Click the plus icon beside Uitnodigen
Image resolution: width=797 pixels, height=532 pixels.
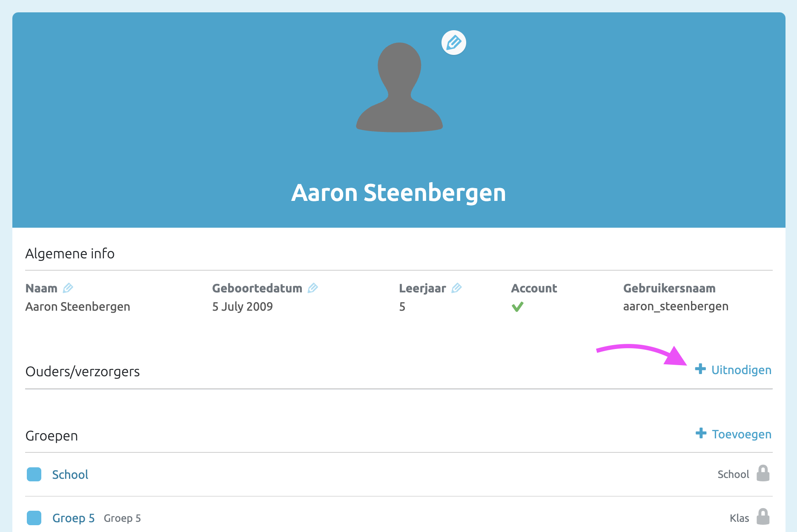(700, 369)
